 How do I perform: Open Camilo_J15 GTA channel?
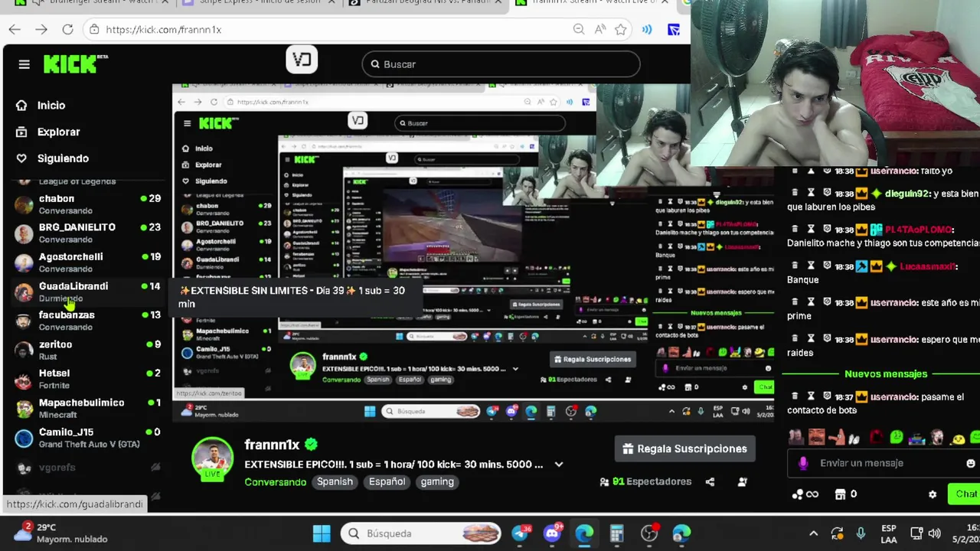88,438
